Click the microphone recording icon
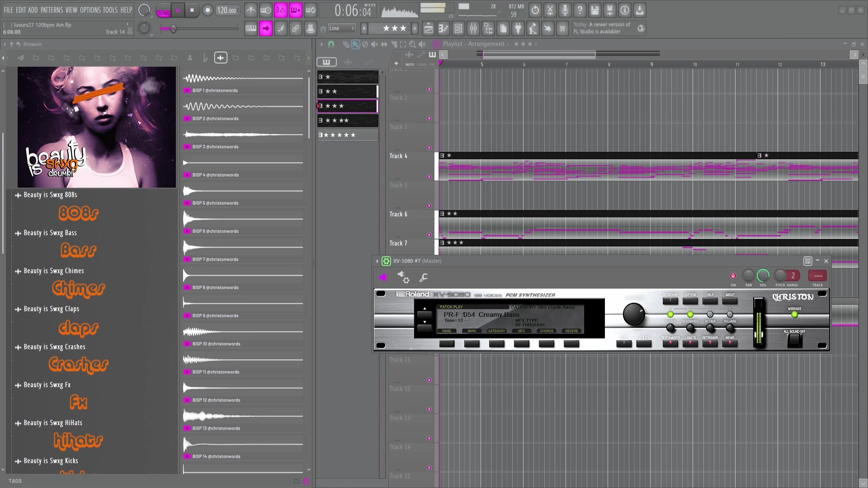868x488 pixels. point(565,10)
